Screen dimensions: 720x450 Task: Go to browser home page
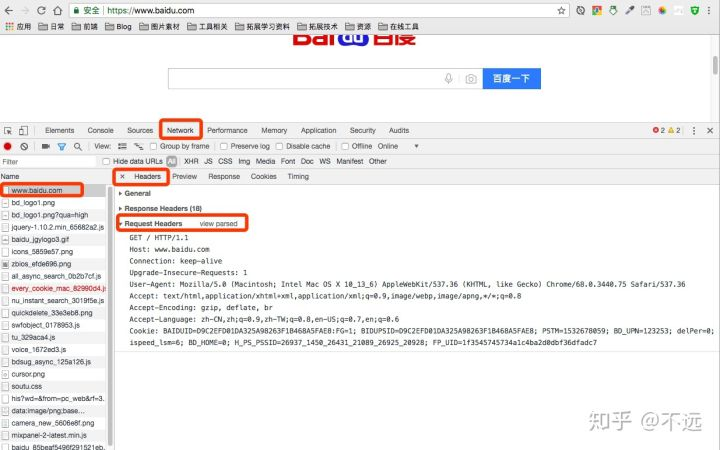[57, 10]
